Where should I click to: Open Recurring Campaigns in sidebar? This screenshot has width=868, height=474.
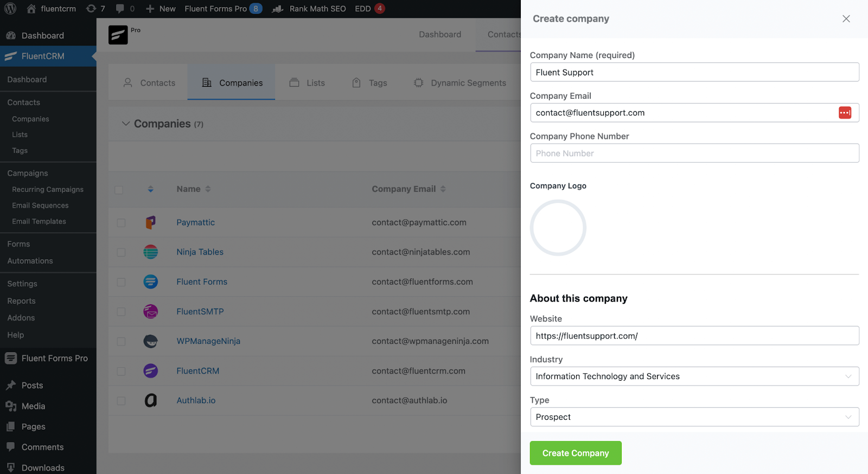click(48, 189)
